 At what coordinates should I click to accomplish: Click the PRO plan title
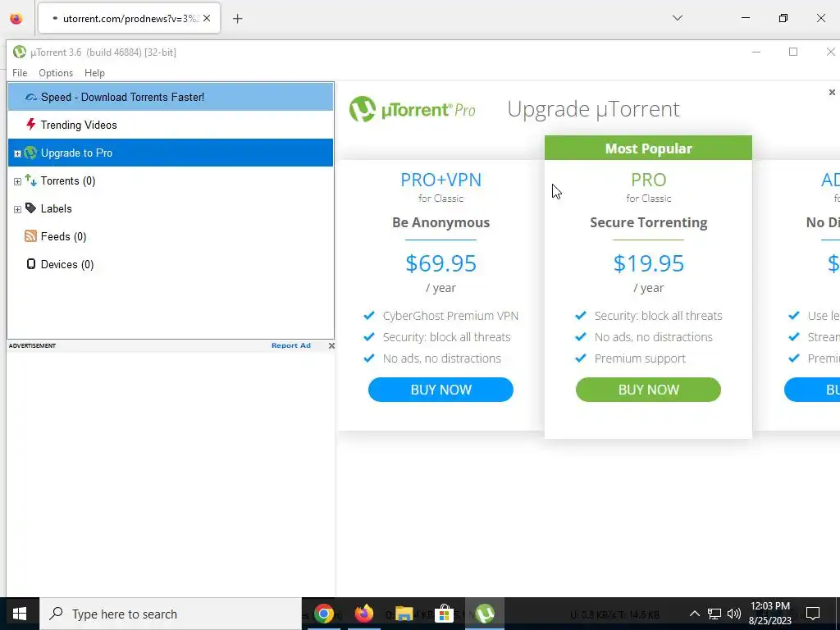tap(648, 180)
